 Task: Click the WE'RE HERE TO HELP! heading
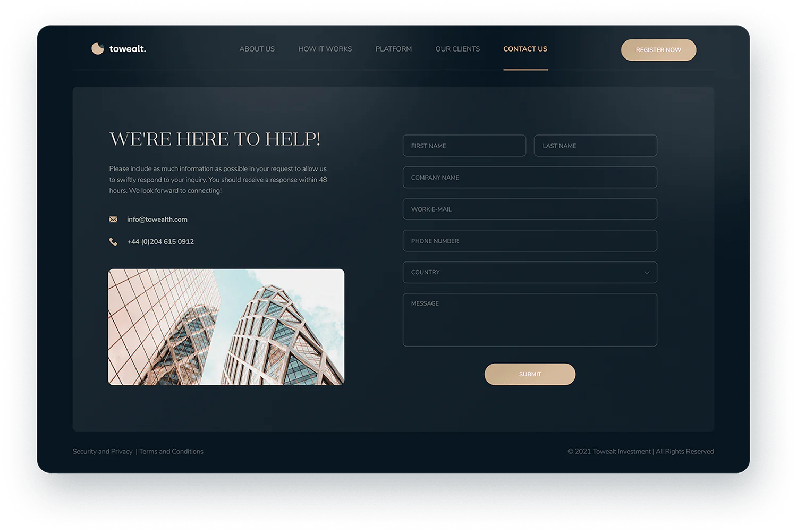click(x=215, y=139)
